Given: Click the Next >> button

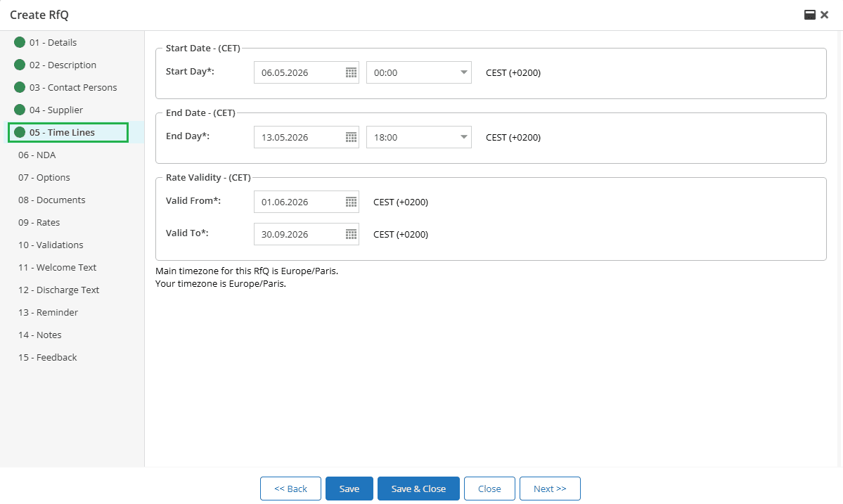Looking at the screenshot, I should [549, 489].
